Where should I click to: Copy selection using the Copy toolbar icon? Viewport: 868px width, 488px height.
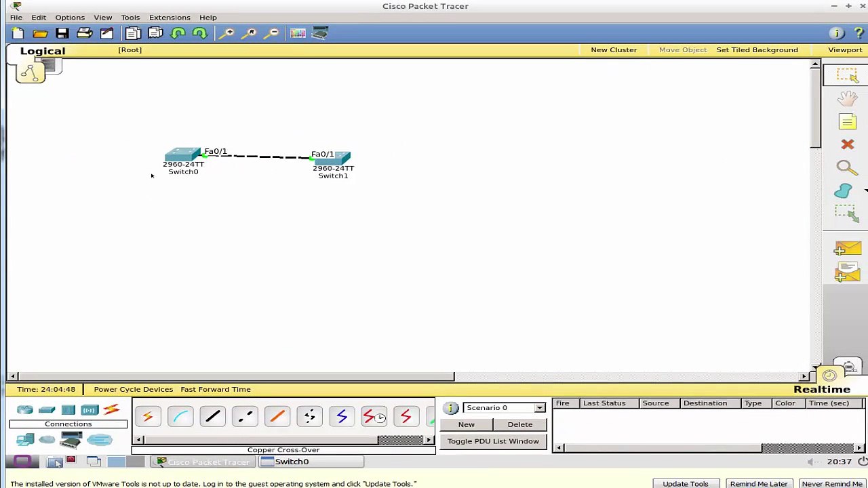pos(133,33)
